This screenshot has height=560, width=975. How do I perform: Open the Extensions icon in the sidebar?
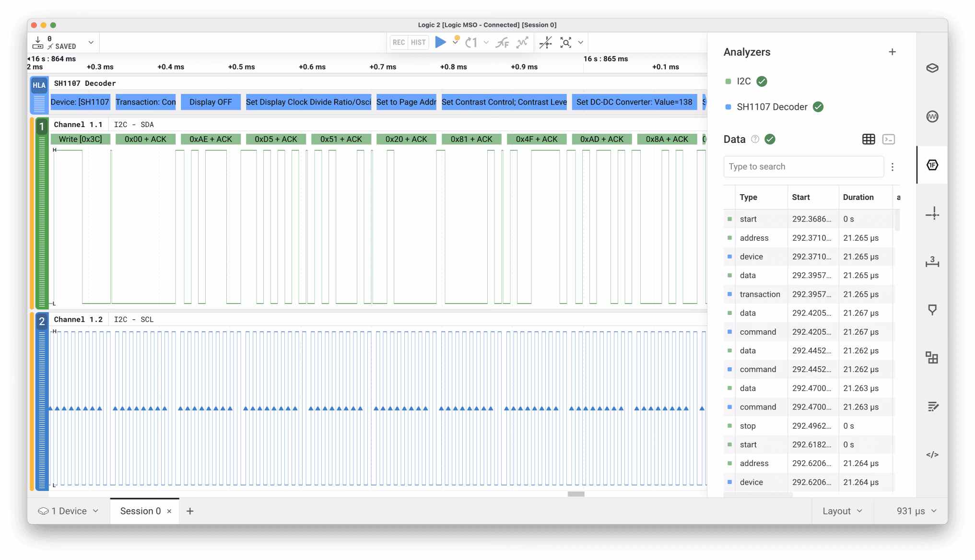[x=932, y=357]
